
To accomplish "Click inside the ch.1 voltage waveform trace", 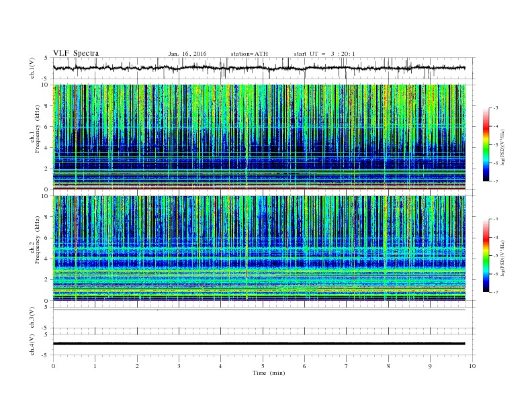I will click(x=259, y=68).
